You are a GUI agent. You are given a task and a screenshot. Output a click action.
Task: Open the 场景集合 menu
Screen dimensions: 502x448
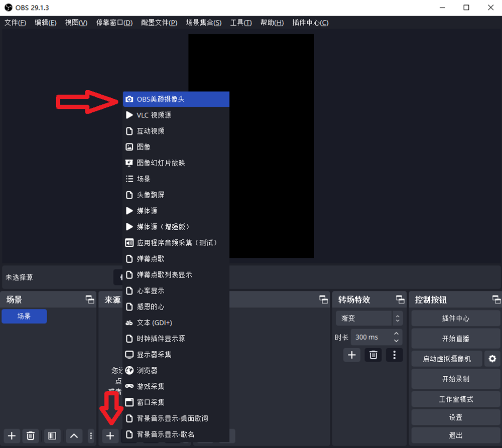(x=204, y=23)
